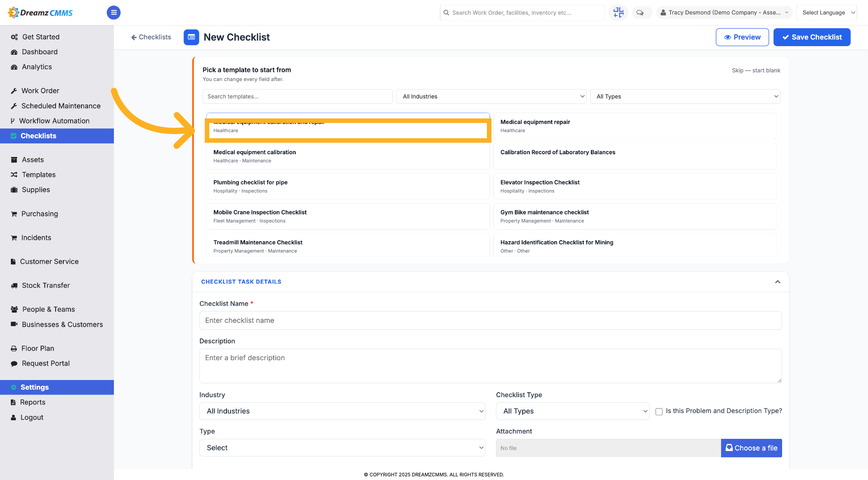The width and height of the screenshot is (868, 480).
Task: Toggle the sidebar hamburger menu button
Action: [x=113, y=13]
